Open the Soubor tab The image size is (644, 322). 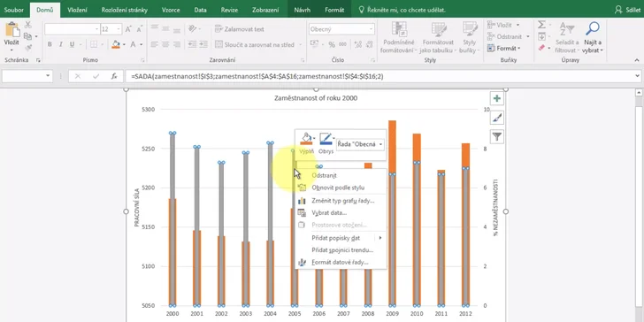(x=14, y=10)
